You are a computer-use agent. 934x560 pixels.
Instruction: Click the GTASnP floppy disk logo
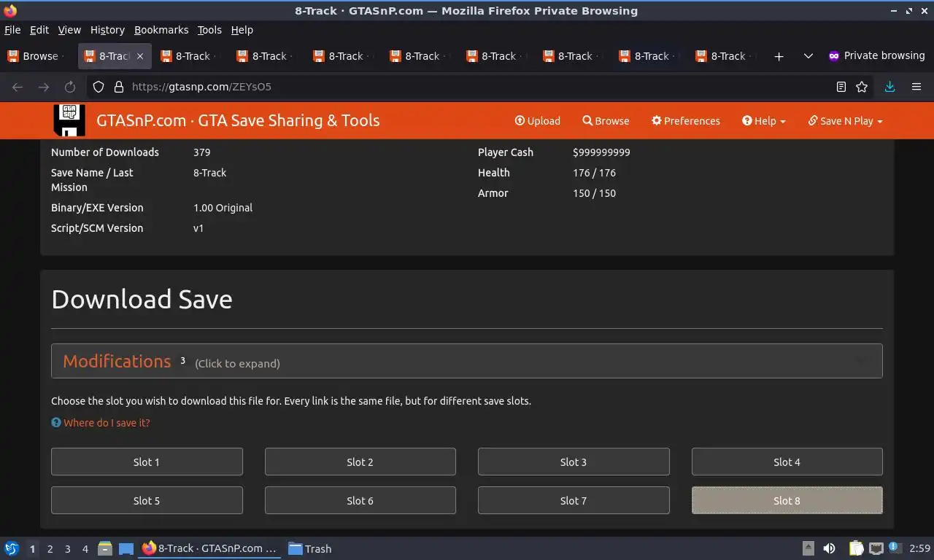69,120
